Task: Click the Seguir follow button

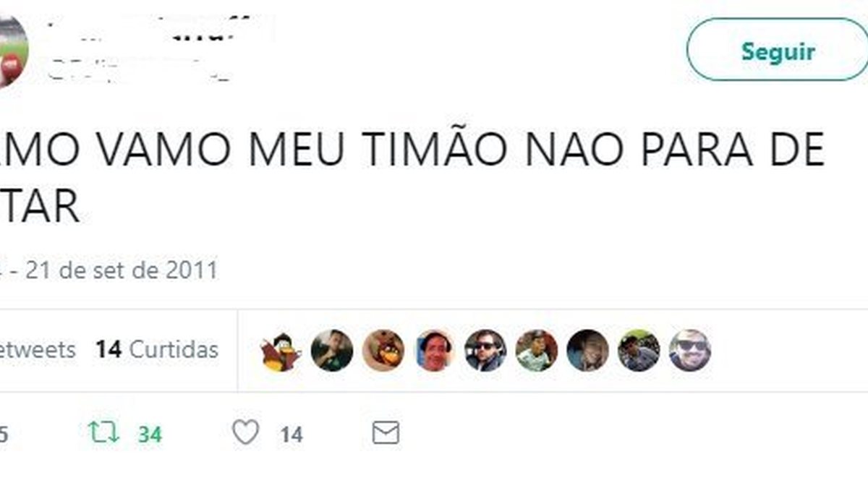Action: click(777, 50)
